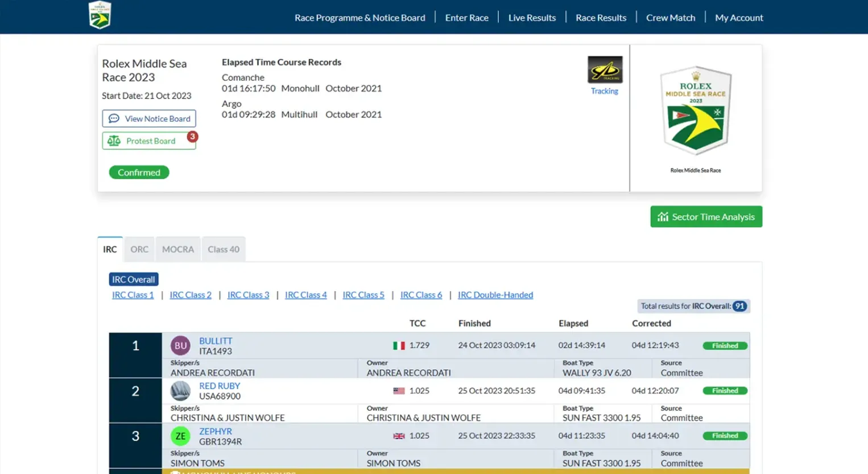Click the Red Ruby boat avatar

coord(180,391)
